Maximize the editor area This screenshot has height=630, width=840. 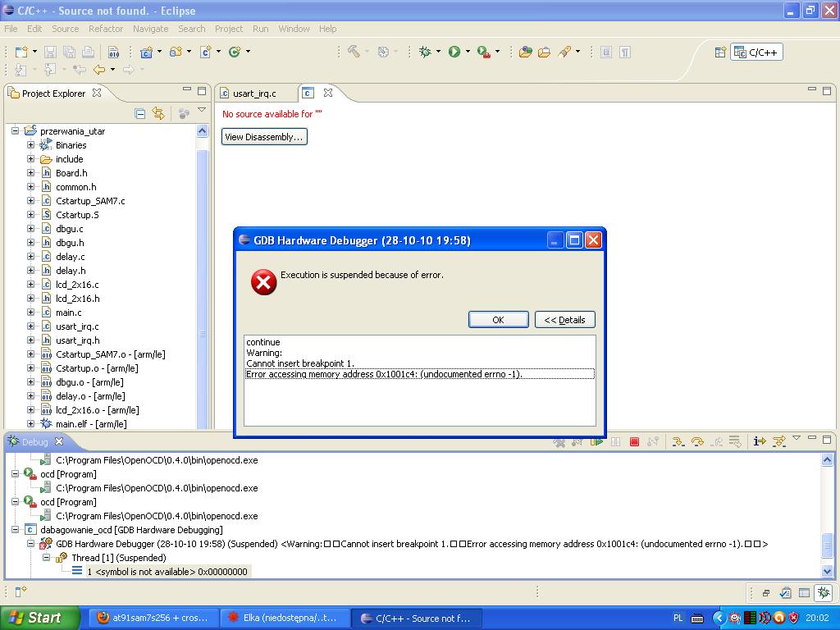coord(827,90)
